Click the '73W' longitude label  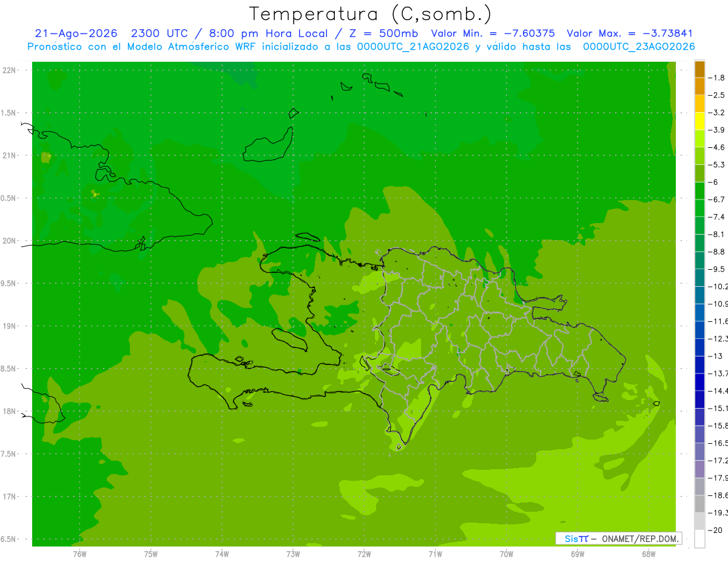click(x=293, y=554)
